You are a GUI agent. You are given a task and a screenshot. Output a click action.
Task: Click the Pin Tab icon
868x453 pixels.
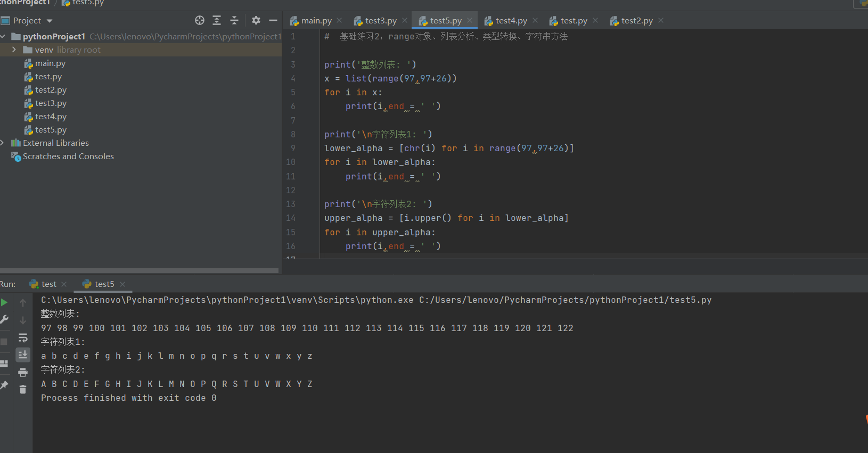pos(4,385)
